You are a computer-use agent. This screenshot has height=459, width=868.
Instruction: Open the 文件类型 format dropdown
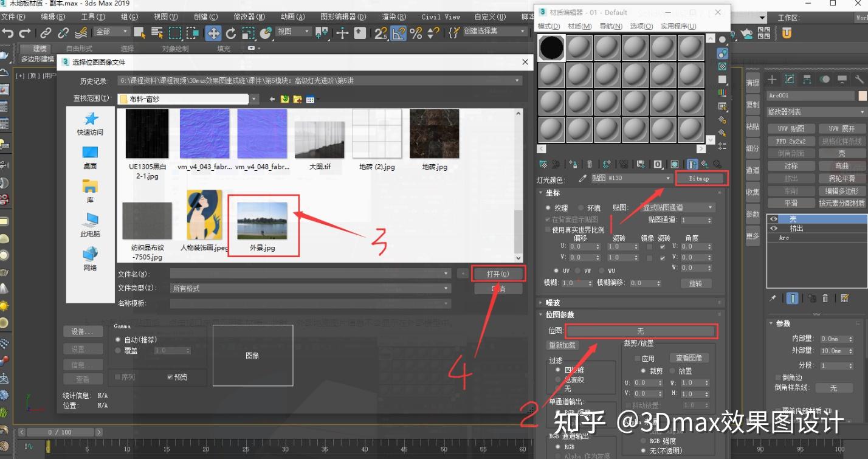tap(445, 288)
